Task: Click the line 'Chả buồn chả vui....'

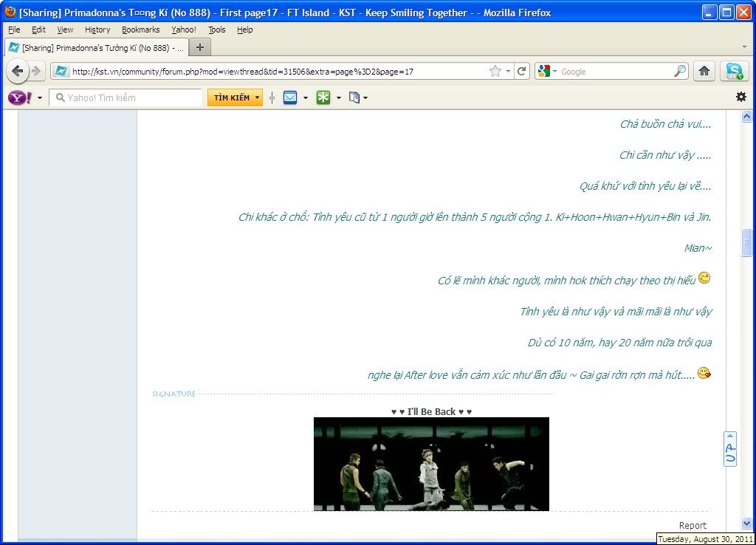Action: point(665,124)
